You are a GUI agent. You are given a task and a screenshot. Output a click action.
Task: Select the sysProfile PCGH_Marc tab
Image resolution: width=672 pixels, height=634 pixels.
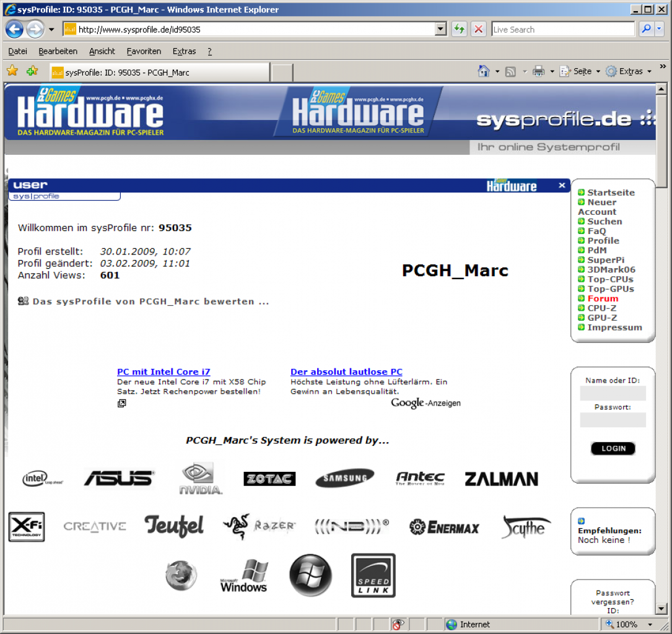click(159, 72)
